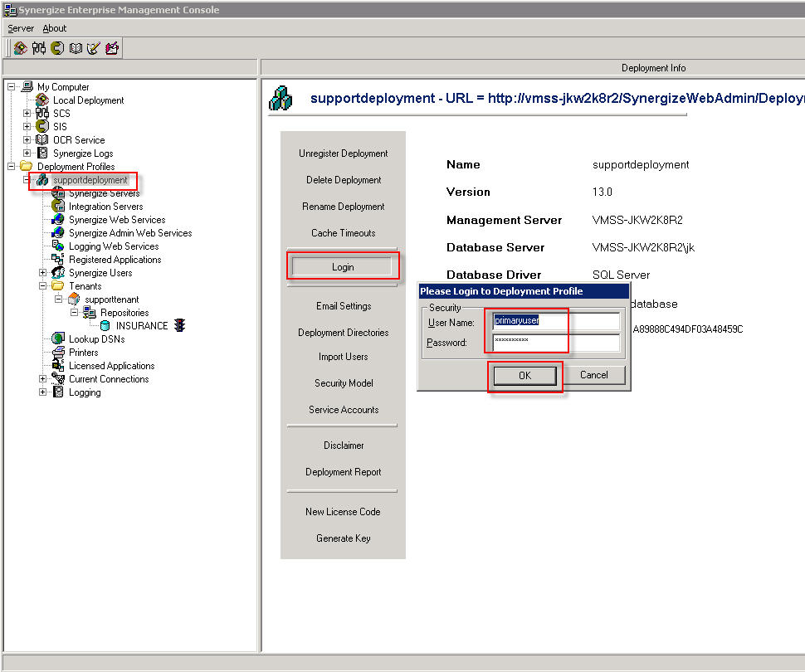Screen dimensions: 805x672
Task: Cancel the deployment login dialog
Action: pyautogui.click(x=593, y=375)
